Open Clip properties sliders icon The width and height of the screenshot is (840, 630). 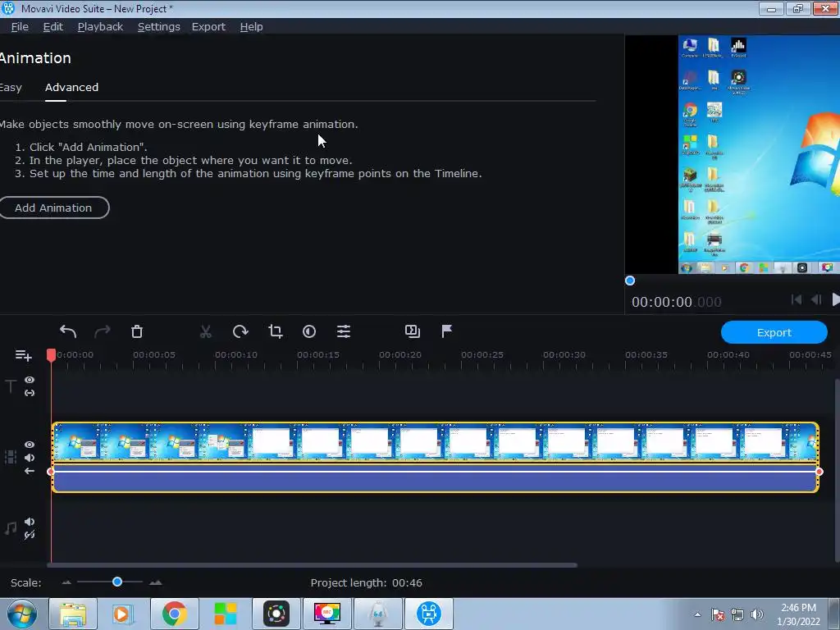344,331
